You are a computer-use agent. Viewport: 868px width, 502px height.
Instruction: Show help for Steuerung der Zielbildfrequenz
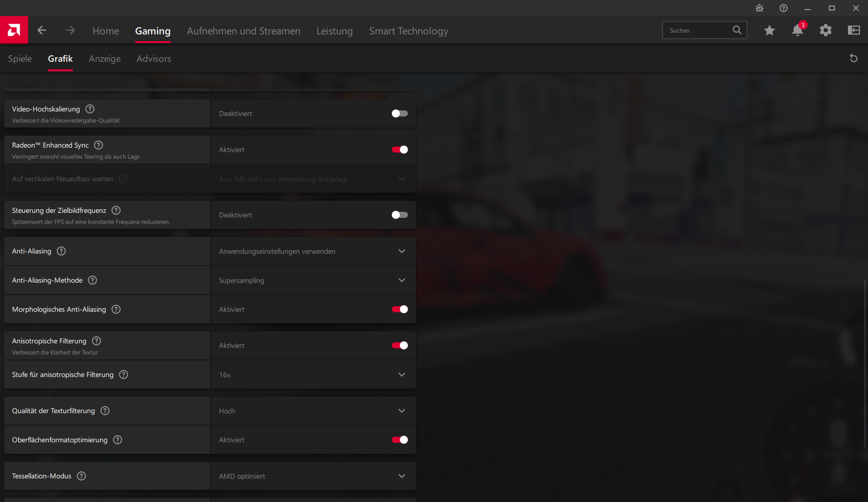pos(116,210)
